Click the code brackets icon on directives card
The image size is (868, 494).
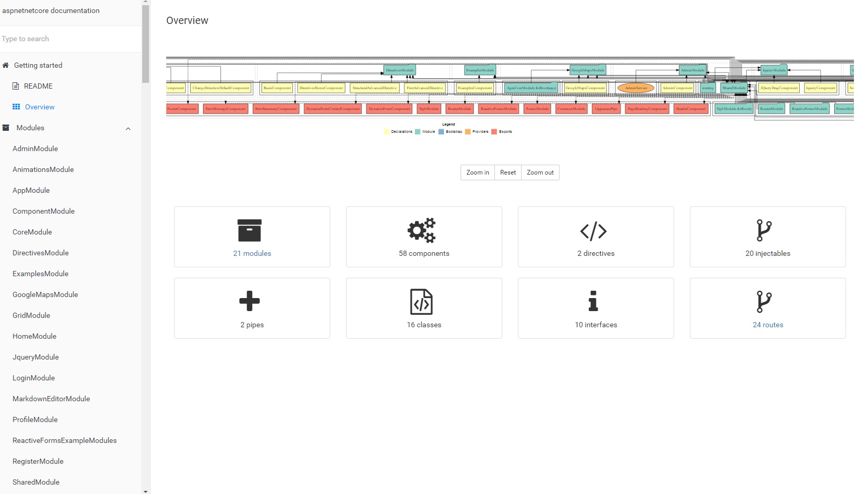pyautogui.click(x=593, y=231)
